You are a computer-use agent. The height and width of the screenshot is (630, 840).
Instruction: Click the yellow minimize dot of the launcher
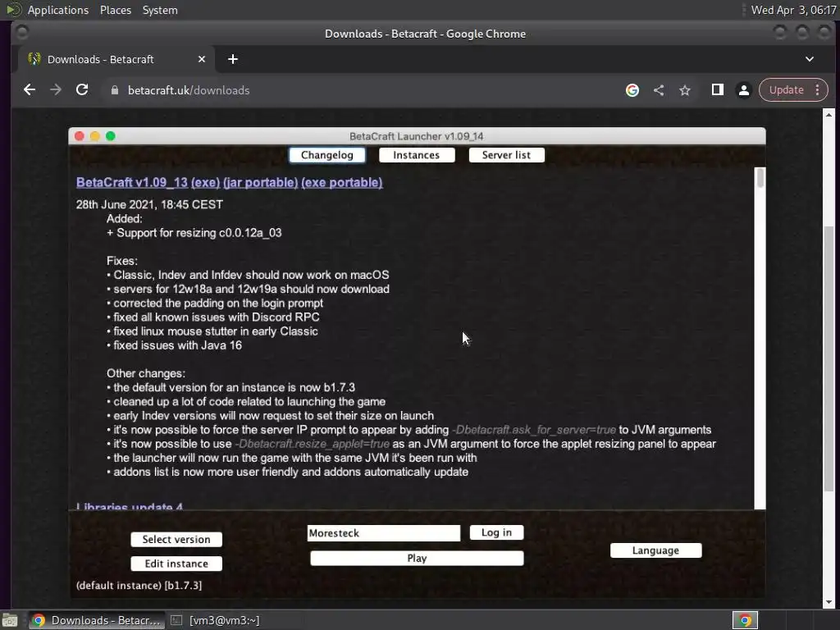(x=95, y=136)
